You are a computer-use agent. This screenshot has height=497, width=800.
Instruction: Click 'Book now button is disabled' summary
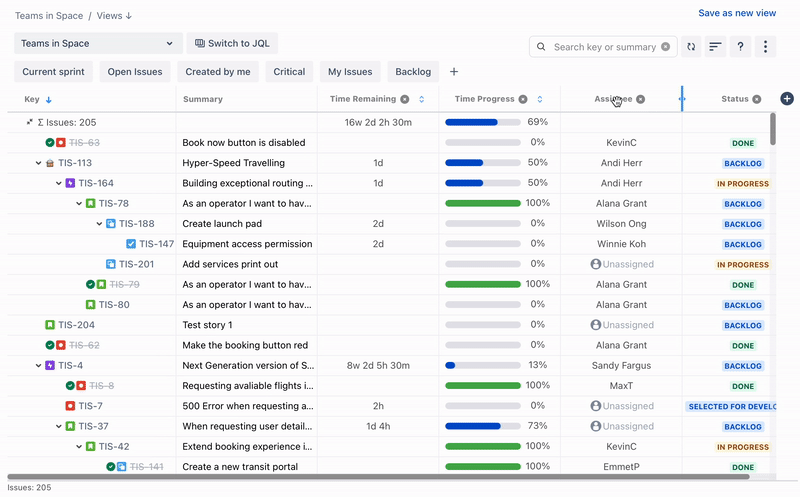[244, 143]
